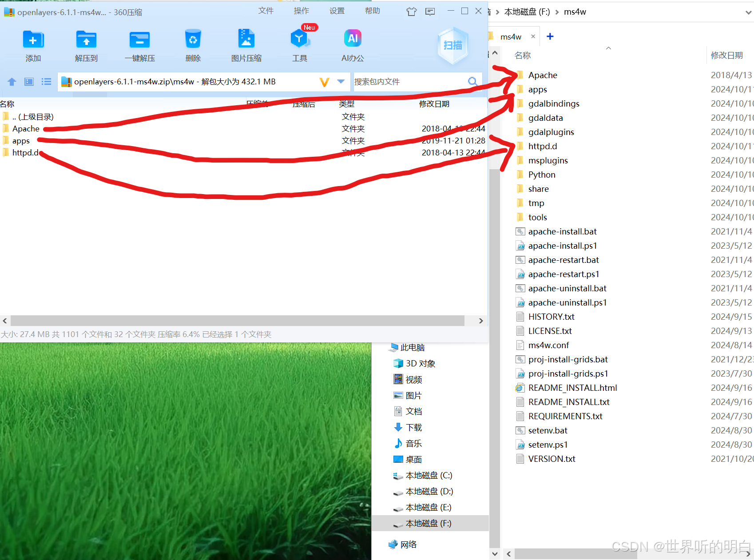
Task: Click the feedback message icon in title bar
Action: click(430, 12)
